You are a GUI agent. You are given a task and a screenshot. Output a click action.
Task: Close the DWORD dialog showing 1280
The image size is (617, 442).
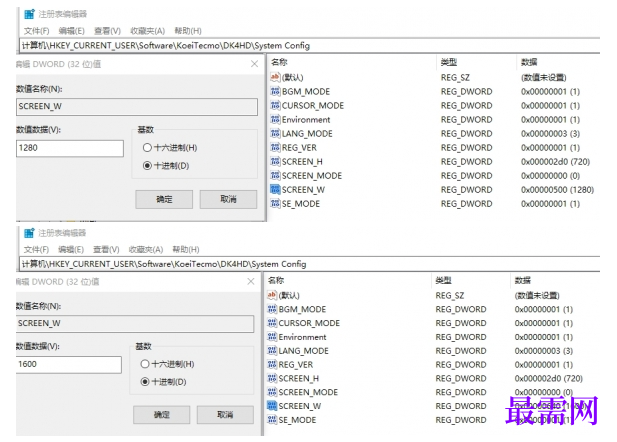pyautogui.click(x=254, y=64)
